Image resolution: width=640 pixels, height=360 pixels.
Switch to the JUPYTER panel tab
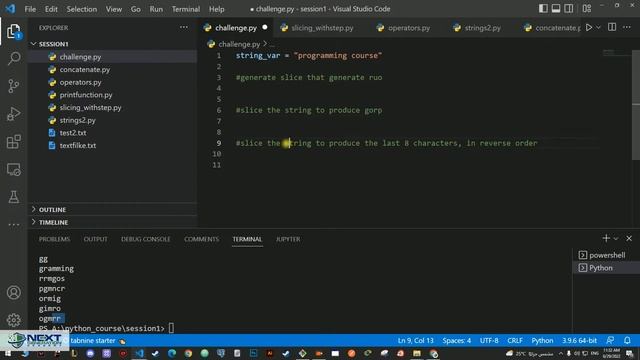[288, 239]
